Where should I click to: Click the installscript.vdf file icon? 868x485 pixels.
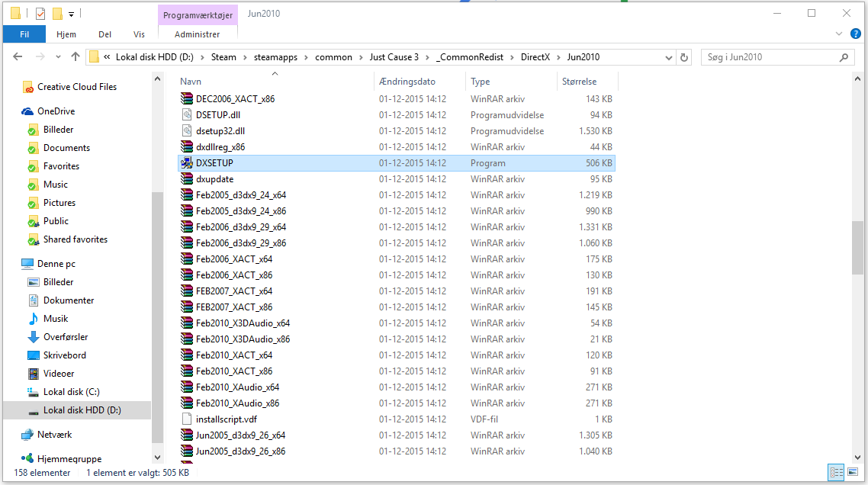pos(187,419)
